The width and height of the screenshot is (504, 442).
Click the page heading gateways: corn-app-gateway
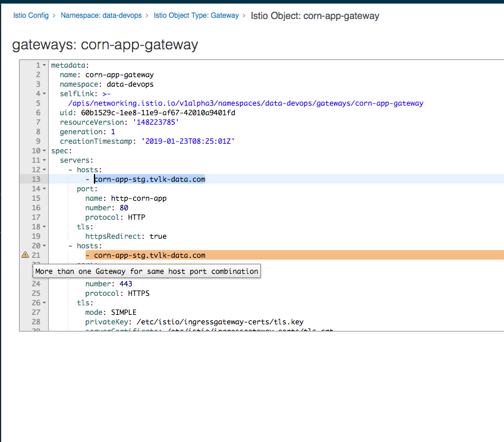click(x=105, y=45)
